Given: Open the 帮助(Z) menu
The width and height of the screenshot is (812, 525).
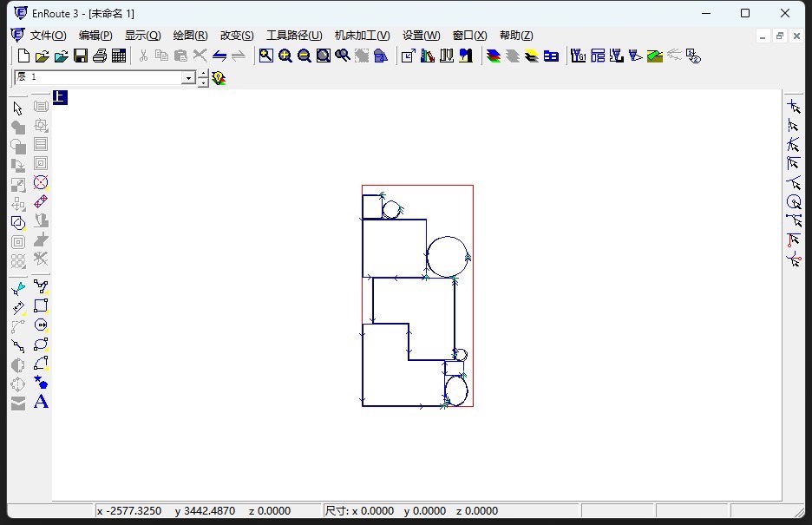Looking at the screenshot, I should (x=516, y=36).
